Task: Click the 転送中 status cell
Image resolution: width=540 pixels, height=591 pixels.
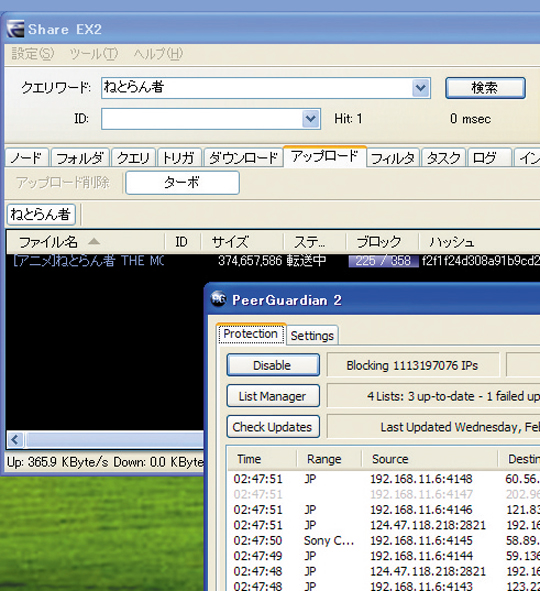Action: [x=306, y=261]
